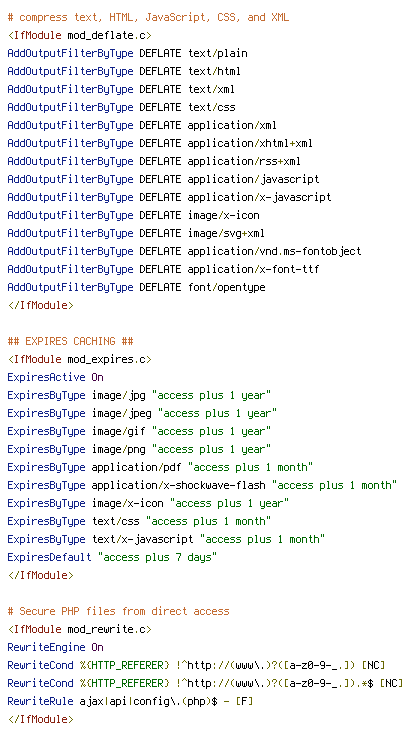Click the ExpiresActive On directive
Screen dimensions: 418x736
coord(55,378)
